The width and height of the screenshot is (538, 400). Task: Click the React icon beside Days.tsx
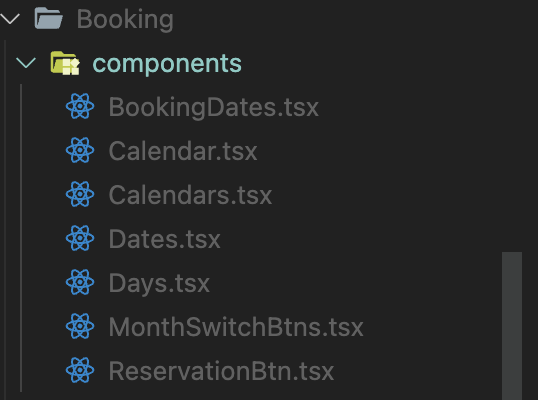80,282
